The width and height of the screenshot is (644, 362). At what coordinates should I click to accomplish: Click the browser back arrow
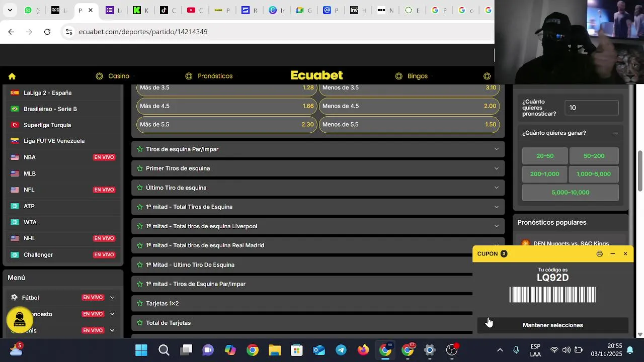(11, 32)
